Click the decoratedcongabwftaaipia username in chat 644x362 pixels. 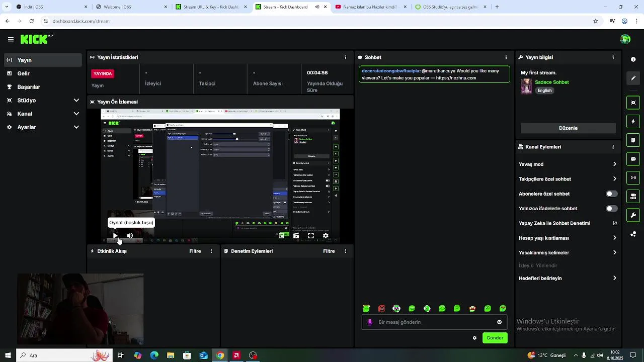click(x=390, y=71)
